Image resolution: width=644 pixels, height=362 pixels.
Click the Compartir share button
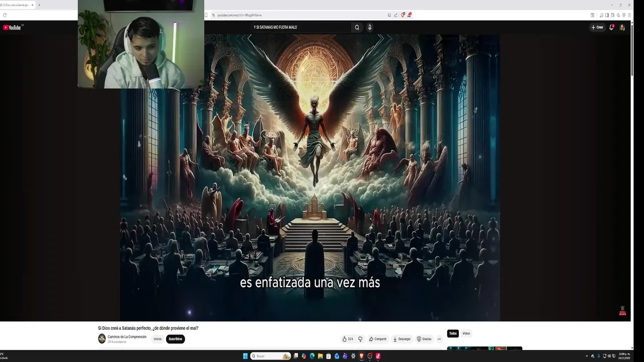[378, 339]
